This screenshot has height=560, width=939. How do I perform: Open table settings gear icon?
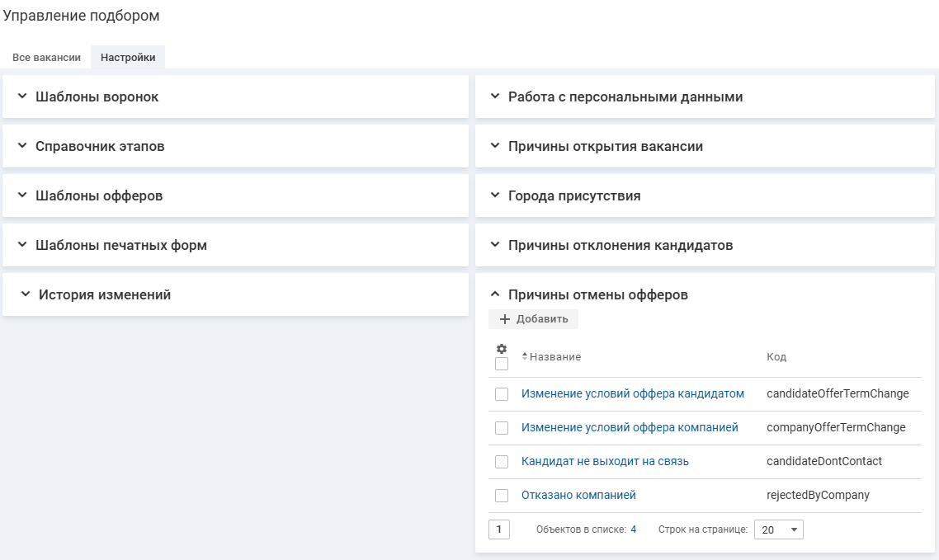click(x=501, y=349)
